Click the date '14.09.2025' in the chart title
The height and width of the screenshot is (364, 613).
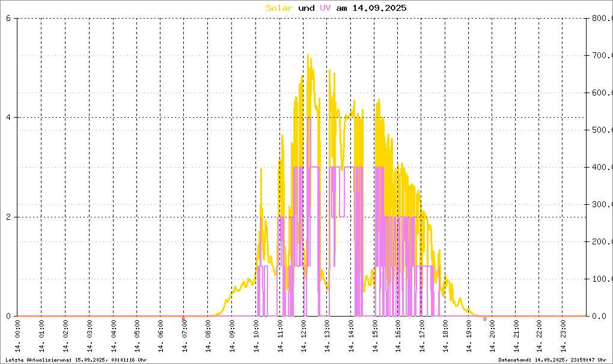(x=379, y=8)
